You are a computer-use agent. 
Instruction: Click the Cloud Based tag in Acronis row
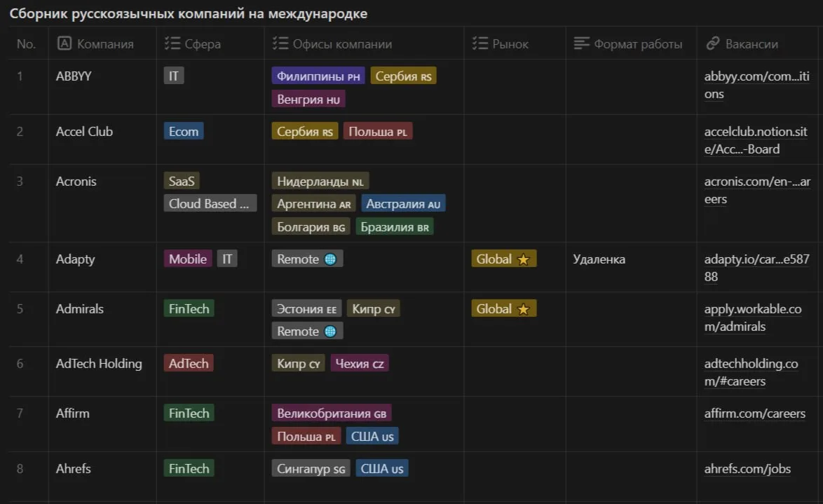210,204
